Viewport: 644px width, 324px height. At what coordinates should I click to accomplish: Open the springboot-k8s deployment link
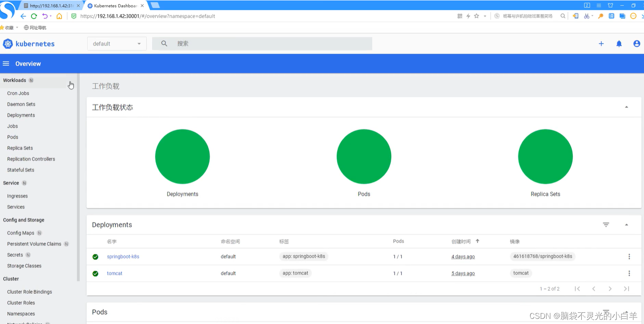123,257
